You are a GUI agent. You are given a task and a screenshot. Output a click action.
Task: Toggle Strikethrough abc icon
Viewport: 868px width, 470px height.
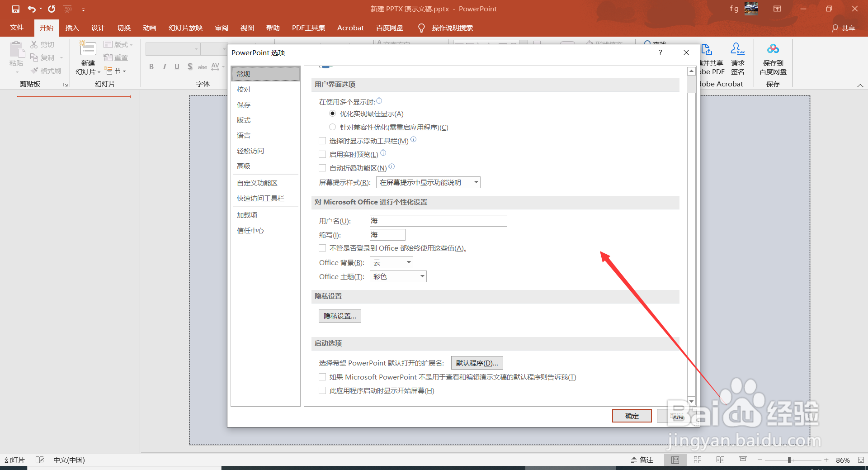pos(203,67)
